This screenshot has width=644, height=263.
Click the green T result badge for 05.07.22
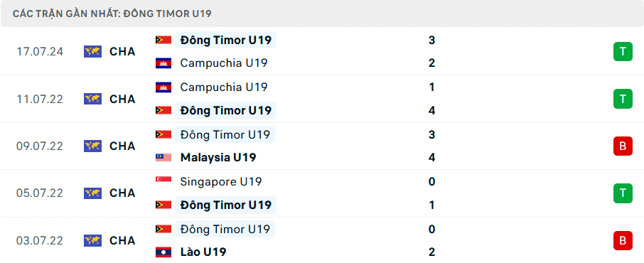(x=623, y=193)
